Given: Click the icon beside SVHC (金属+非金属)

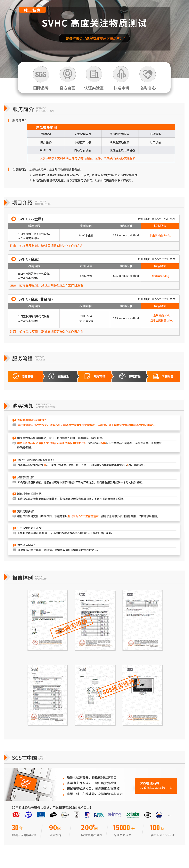Looking at the screenshot, I should (x=14, y=299).
